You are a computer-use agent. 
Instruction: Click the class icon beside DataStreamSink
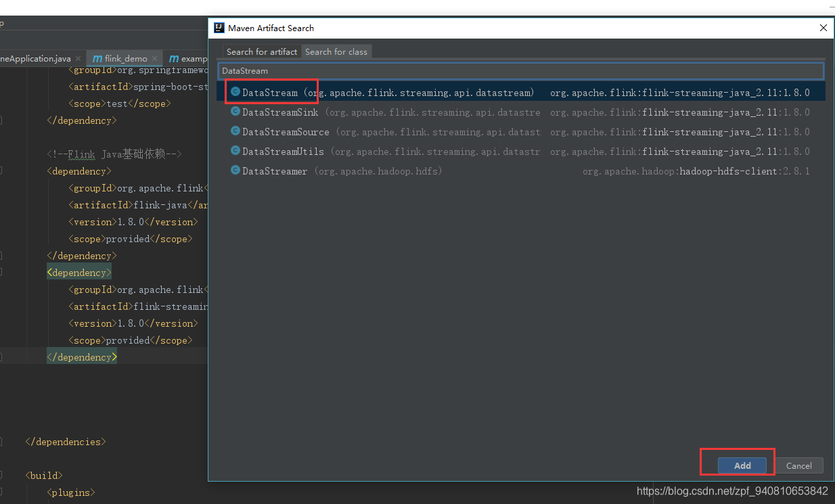tap(235, 112)
